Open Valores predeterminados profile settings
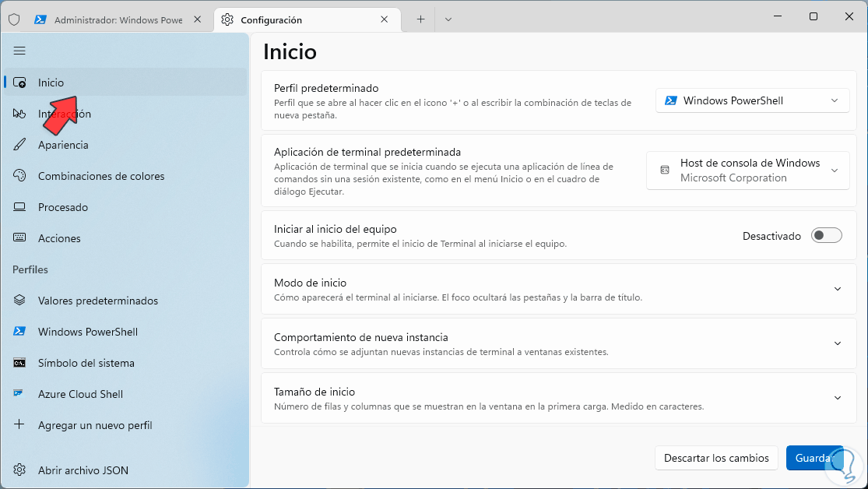This screenshot has height=489, width=868. (98, 301)
